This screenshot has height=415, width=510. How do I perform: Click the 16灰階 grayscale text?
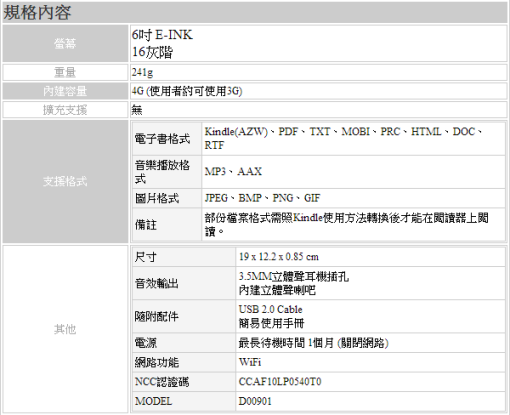(x=152, y=52)
